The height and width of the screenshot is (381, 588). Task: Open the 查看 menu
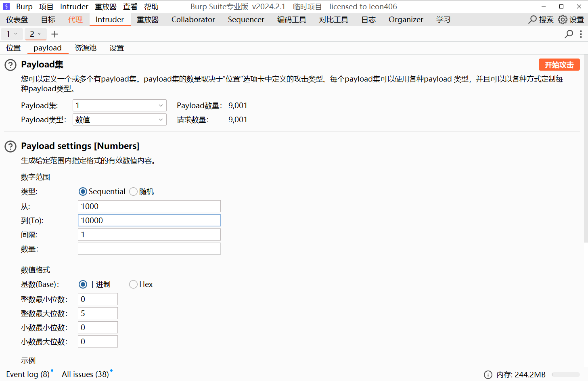click(130, 6)
